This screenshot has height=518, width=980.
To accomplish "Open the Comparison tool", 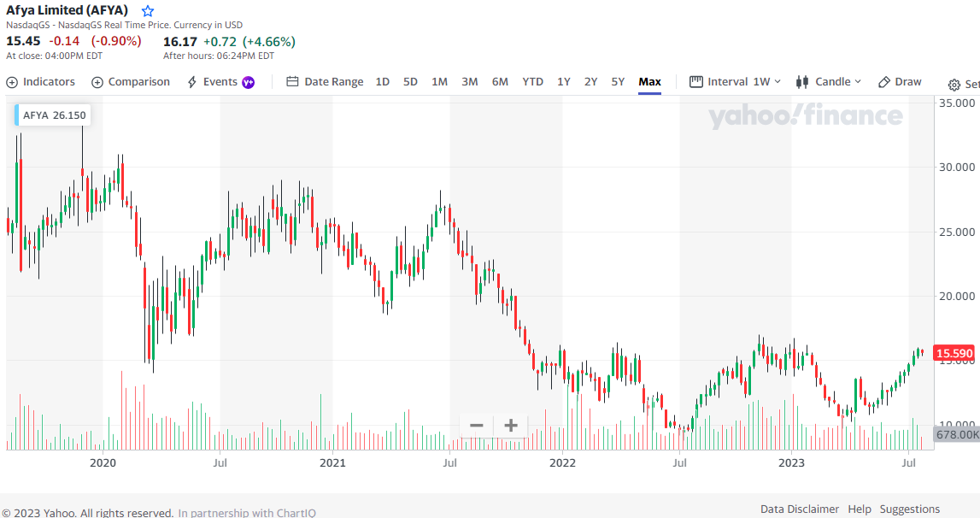I will [x=131, y=82].
